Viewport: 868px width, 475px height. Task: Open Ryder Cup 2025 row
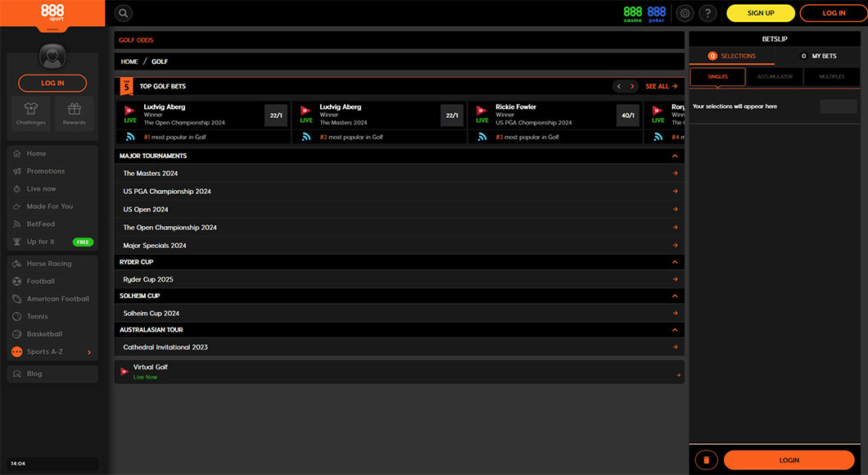pos(399,279)
